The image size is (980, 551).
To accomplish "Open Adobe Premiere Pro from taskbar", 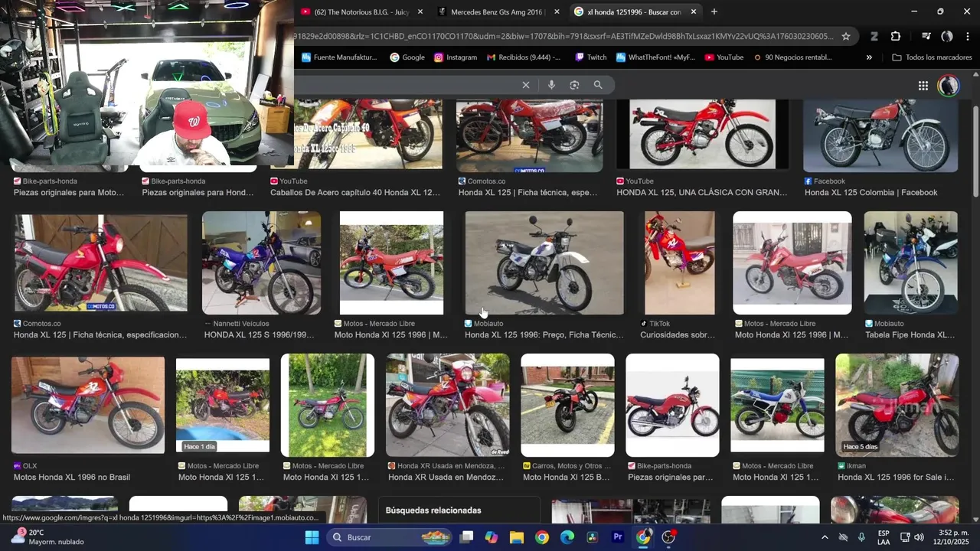I will (x=618, y=537).
